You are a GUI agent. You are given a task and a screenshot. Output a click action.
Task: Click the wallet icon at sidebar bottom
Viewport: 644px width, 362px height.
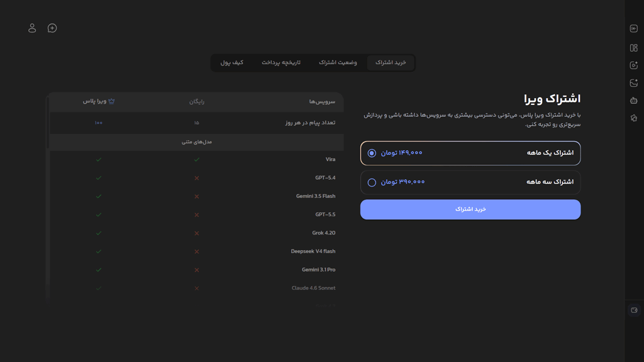pos(634,310)
